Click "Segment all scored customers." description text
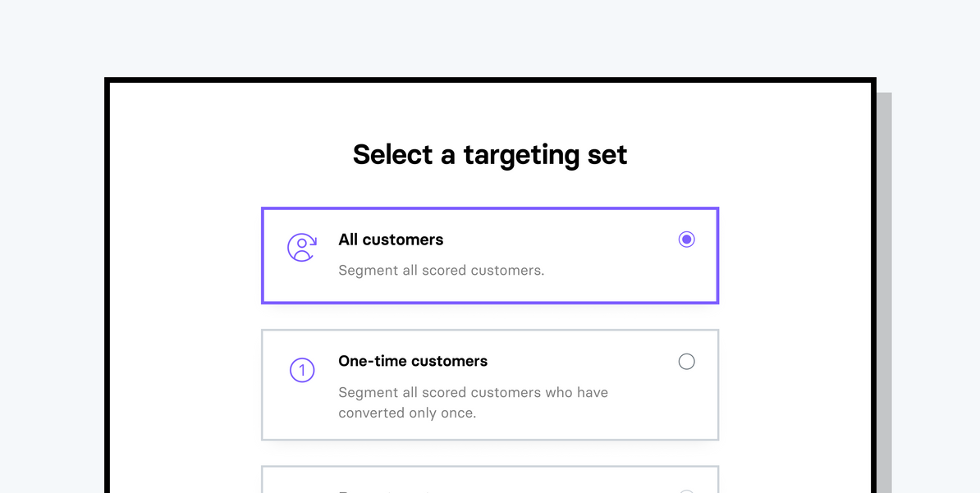Viewport: 980px width, 493px height. [x=441, y=270]
